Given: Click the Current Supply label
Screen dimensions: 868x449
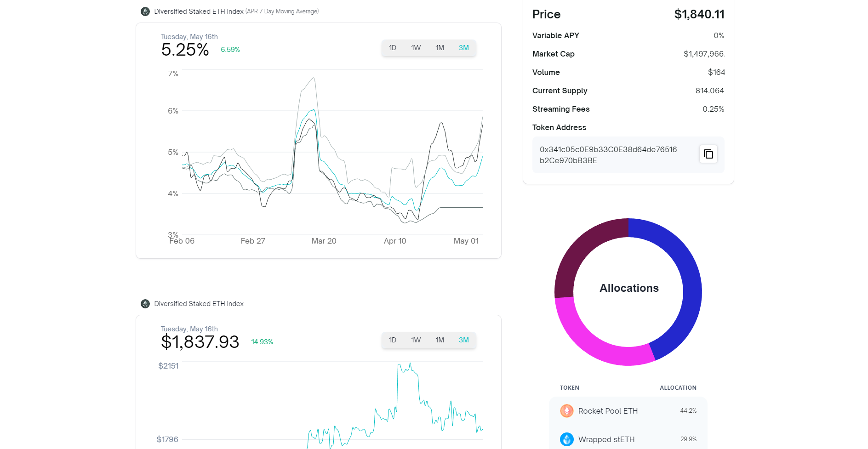Looking at the screenshot, I should [x=560, y=91].
